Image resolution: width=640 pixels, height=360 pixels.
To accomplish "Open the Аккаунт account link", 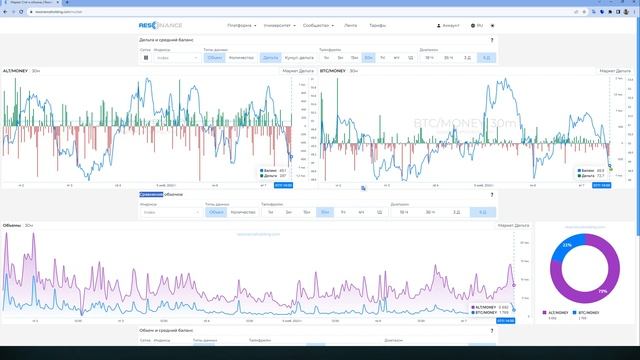I will (448, 25).
